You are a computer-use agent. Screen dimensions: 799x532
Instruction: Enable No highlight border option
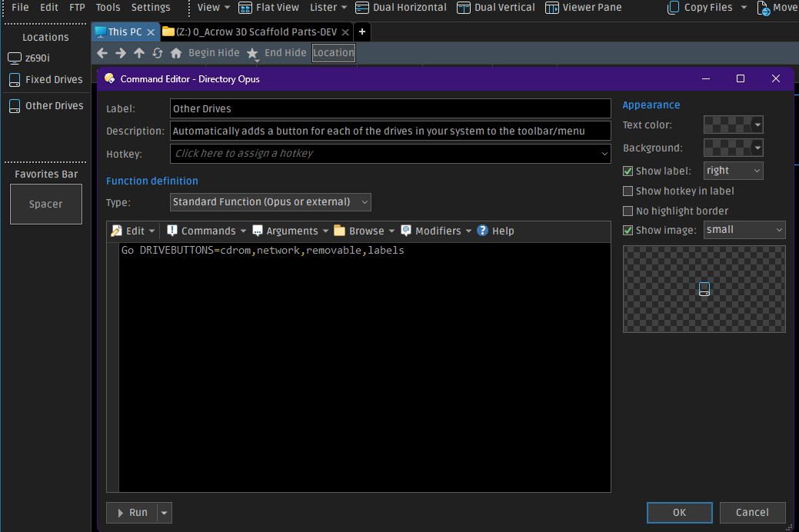[x=628, y=211]
